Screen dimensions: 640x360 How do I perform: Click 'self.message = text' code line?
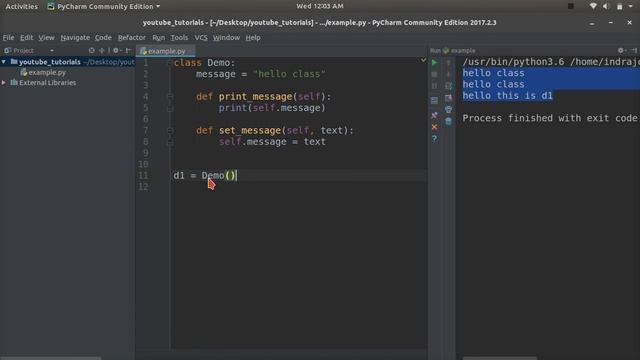point(272,142)
